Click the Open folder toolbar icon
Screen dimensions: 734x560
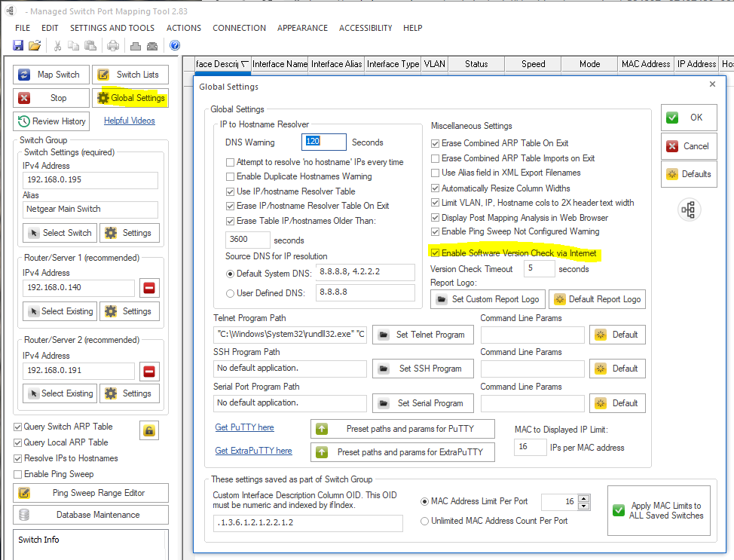pos(35,45)
